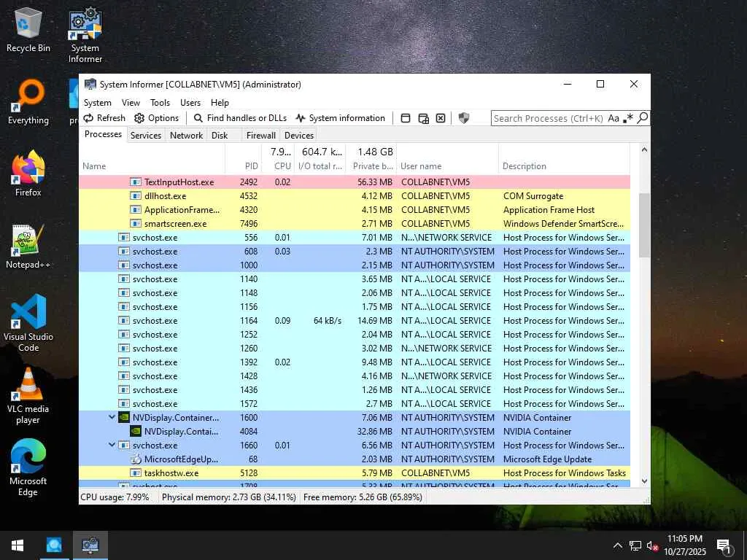This screenshot has width=747, height=560.
Task: Sort by the I/O total rate column header
Action: point(320,159)
